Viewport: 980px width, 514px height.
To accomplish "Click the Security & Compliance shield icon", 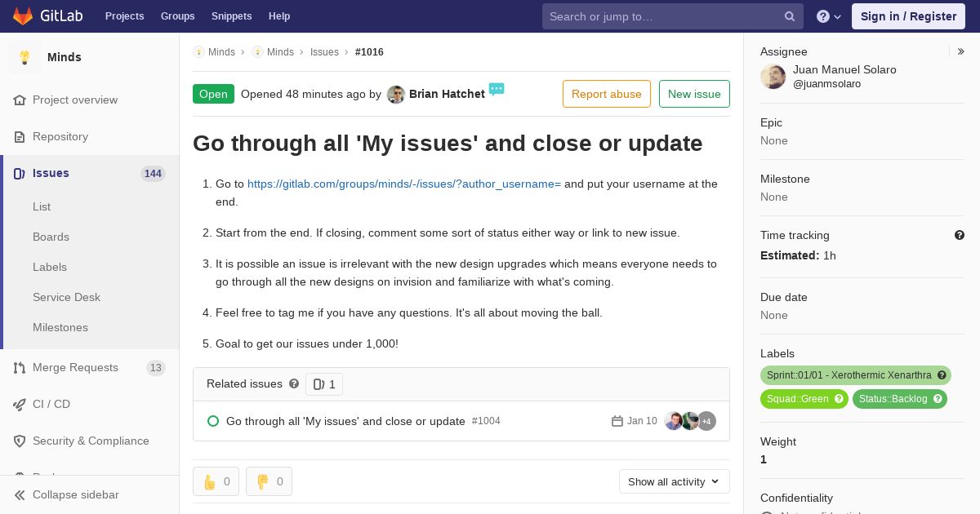I will [20, 441].
